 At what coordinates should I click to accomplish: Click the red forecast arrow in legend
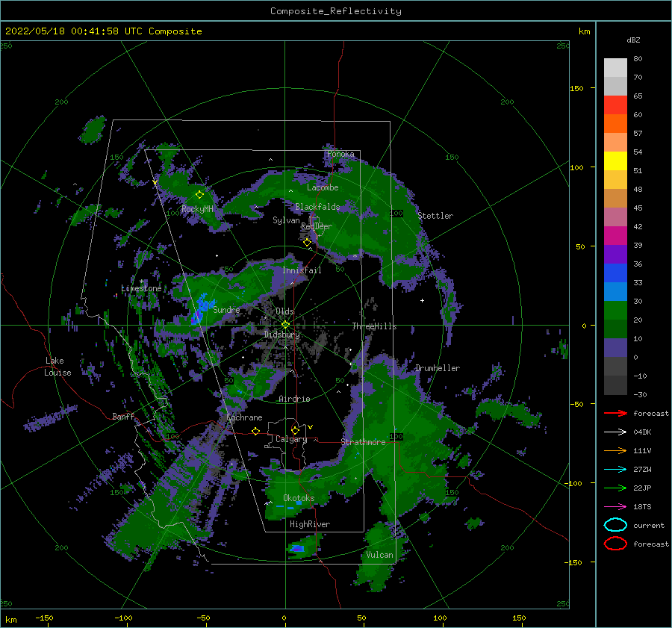[615, 413]
